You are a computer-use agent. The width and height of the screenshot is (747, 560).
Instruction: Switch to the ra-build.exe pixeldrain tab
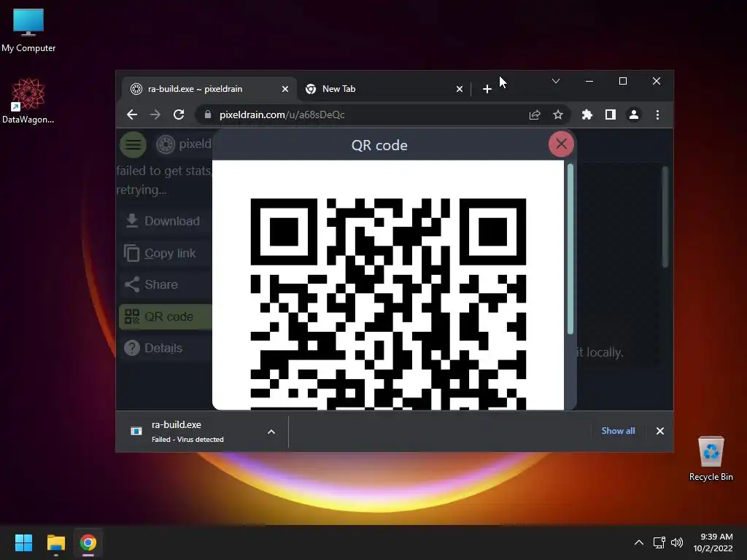(x=209, y=89)
